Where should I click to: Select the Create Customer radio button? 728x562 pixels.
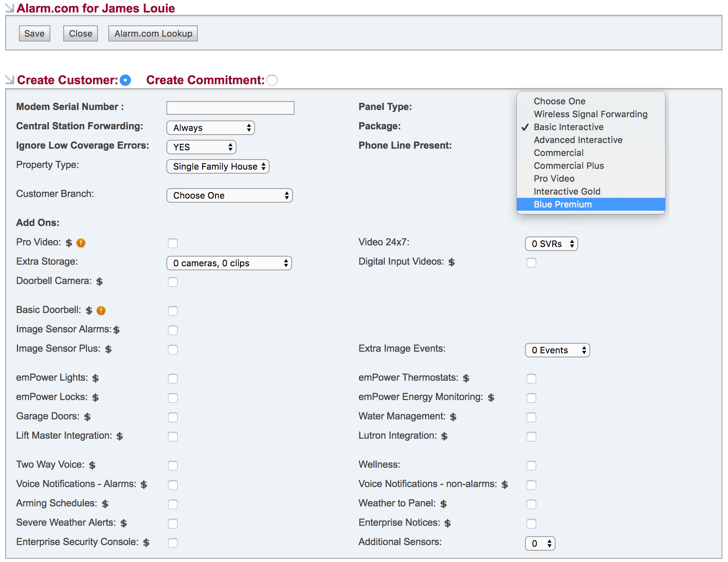125,80
